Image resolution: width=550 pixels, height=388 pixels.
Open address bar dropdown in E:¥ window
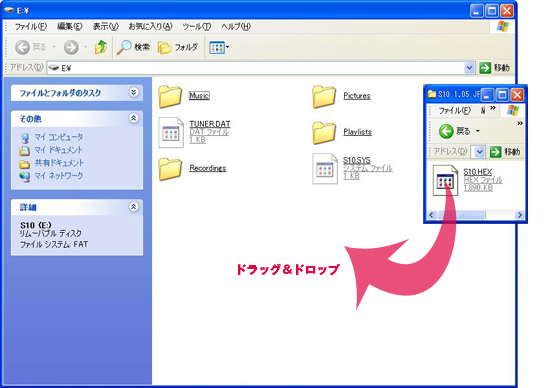[x=469, y=68]
